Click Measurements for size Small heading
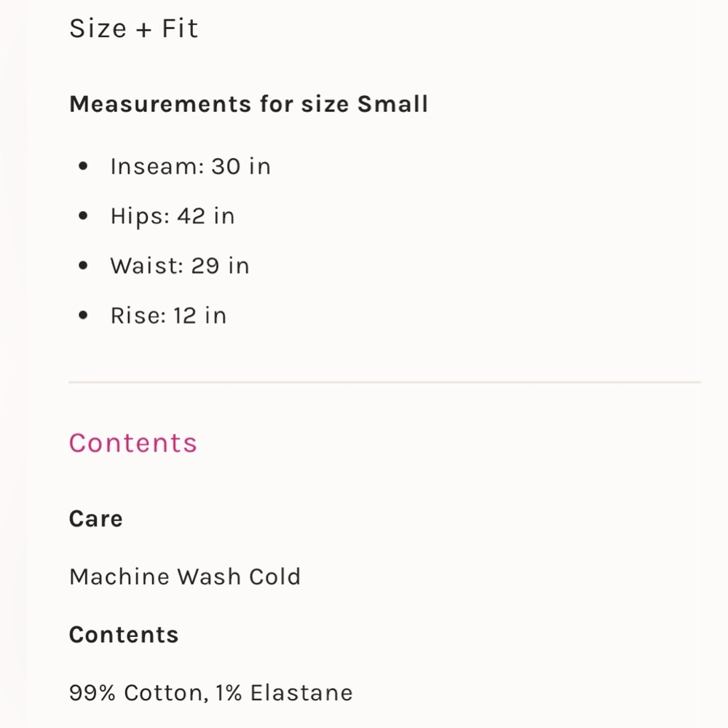728x728 pixels. (248, 104)
